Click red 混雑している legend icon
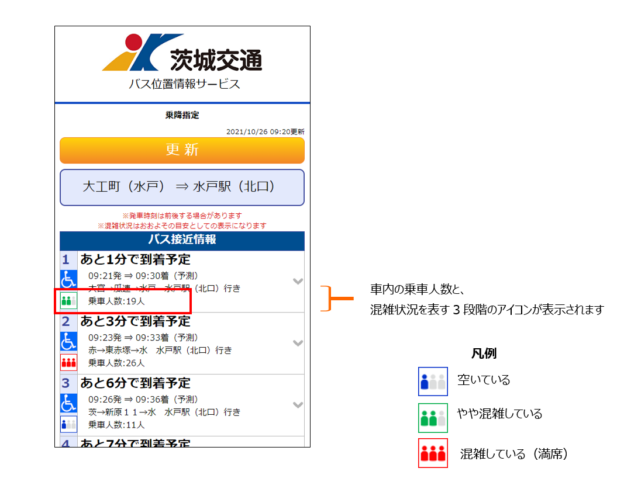Screen dimensions: 624x489 click(432, 453)
